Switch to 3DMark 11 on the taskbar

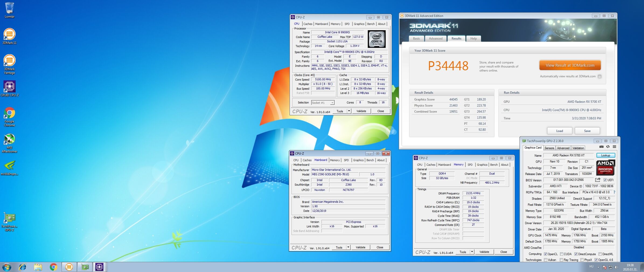[x=69, y=267]
